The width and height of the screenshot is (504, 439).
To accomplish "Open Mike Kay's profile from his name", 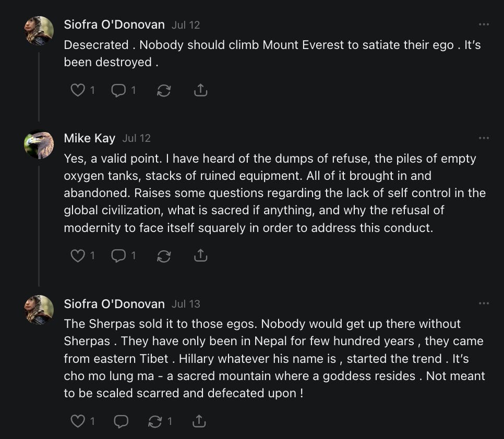I will click(89, 138).
